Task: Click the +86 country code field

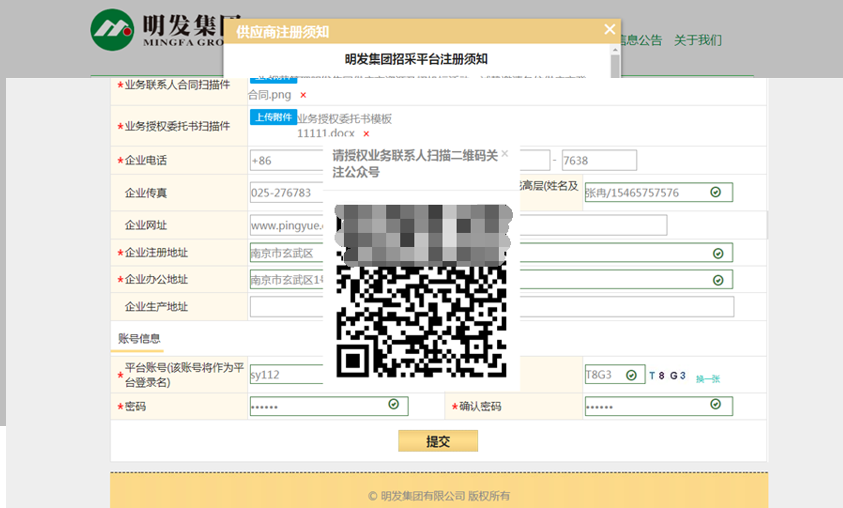Action: pos(286,161)
